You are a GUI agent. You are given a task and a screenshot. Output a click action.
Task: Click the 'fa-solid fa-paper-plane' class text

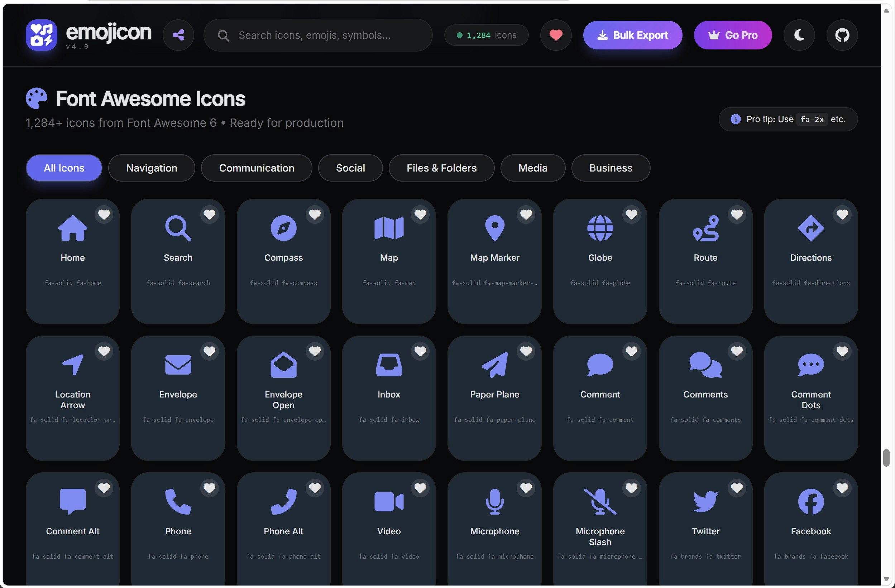tap(494, 420)
